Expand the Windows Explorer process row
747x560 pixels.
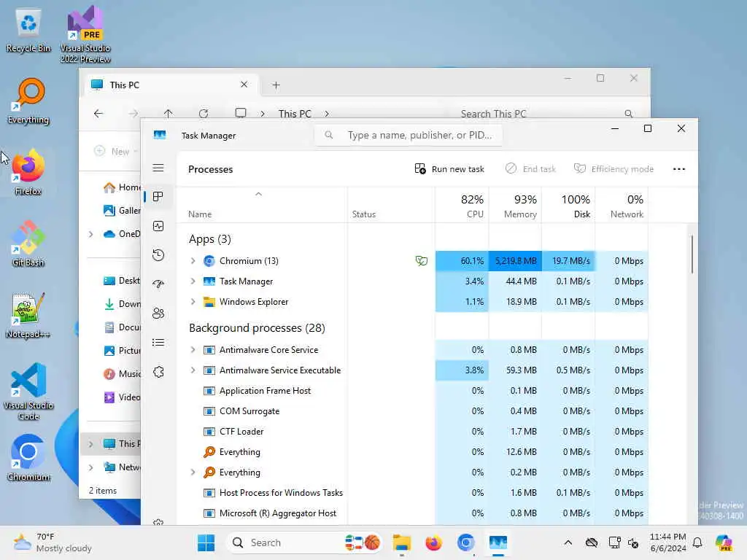pos(193,302)
